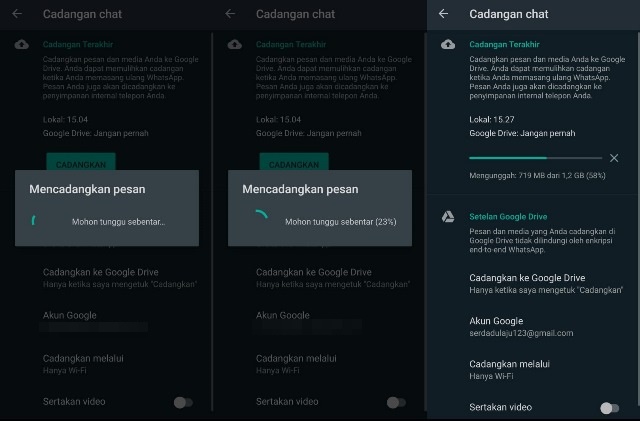Open Cadangkan melalui setting on the left screen
Screen dimensions: 640x421
click(83, 364)
